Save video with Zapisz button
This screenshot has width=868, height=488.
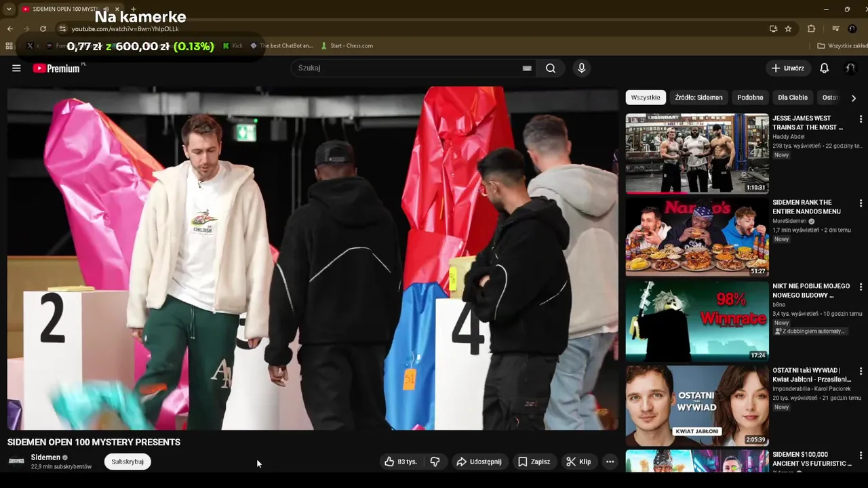[x=534, y=462]
